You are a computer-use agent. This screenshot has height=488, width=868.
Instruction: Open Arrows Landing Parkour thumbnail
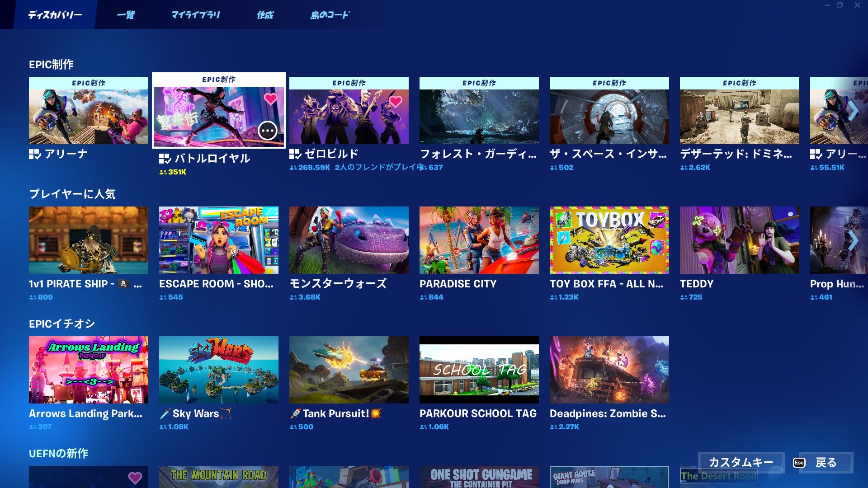[x=89, y=370]
